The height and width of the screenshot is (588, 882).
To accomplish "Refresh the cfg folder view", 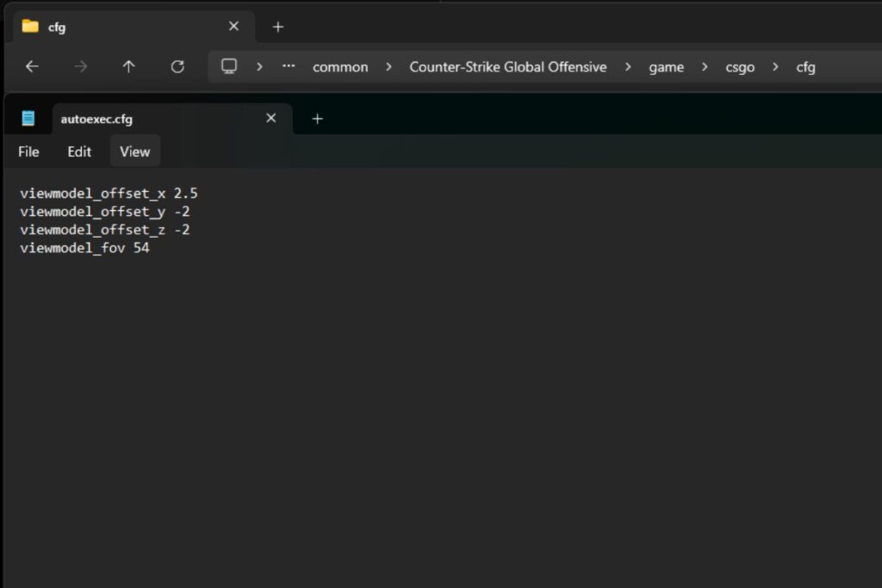I will [177, 66].
